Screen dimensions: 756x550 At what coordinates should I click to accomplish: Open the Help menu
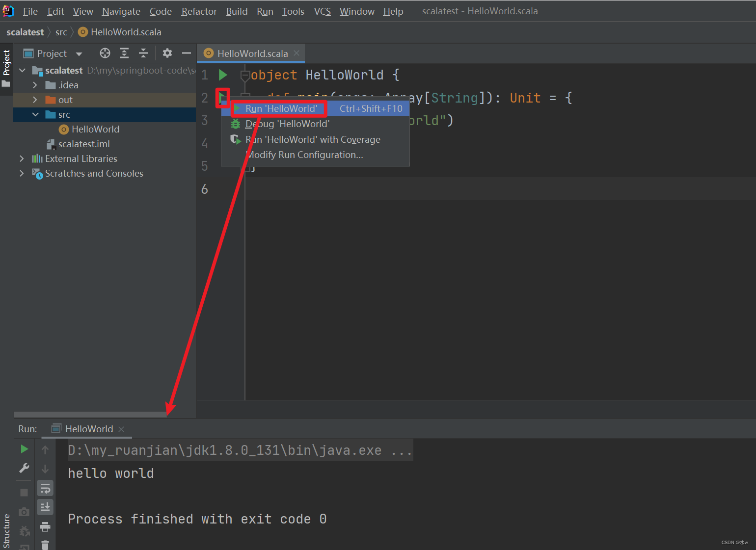coord(393,11)
